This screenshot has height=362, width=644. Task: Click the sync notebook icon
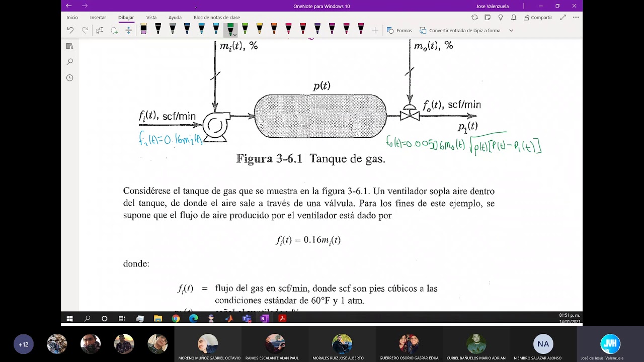click(474, 17)
